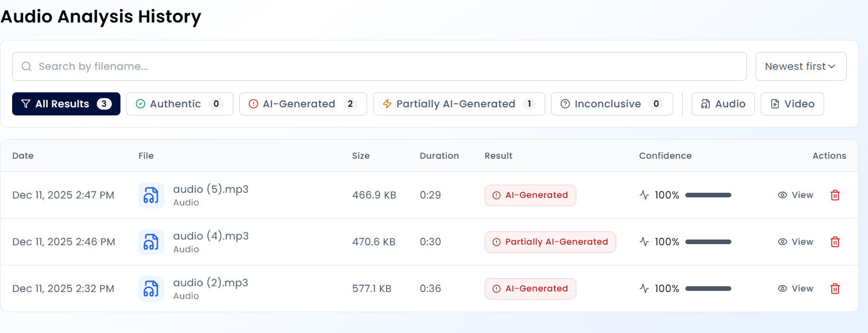This screenshot has height=333, width=868.
Task: Delete the audio (5).mp3 entry with trash icon
Action: coord(835,195)
